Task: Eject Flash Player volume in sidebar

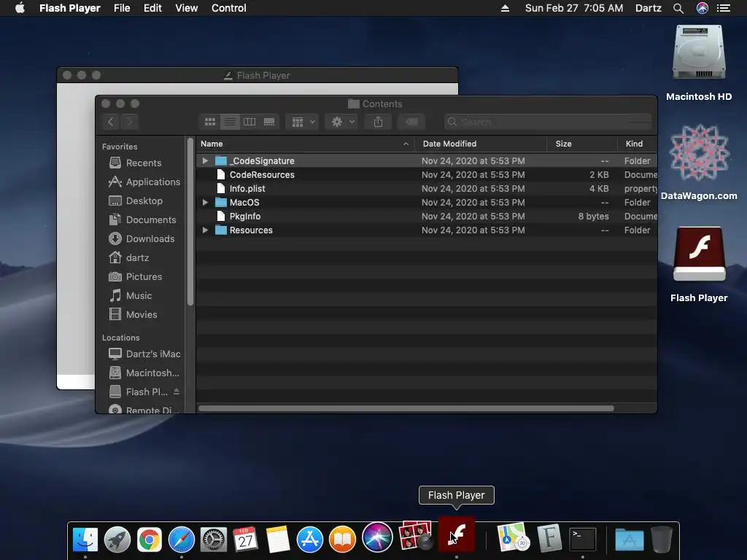Action: [x=177, y=392]
